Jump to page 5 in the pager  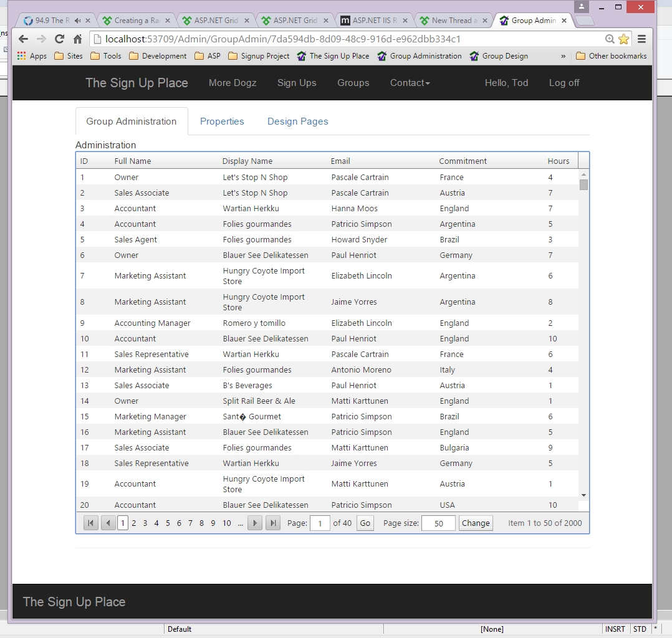(x=168, y=523)
